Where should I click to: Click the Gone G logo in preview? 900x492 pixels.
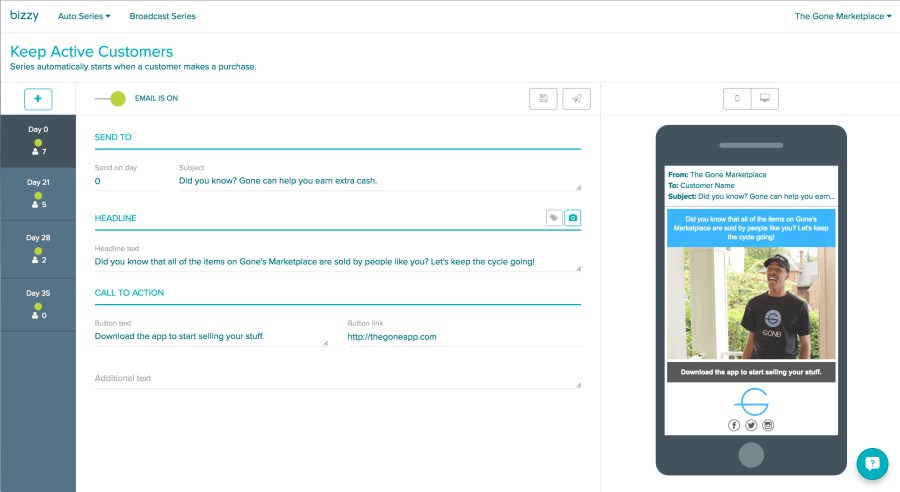pyautogui.click(x=751, y=402)
